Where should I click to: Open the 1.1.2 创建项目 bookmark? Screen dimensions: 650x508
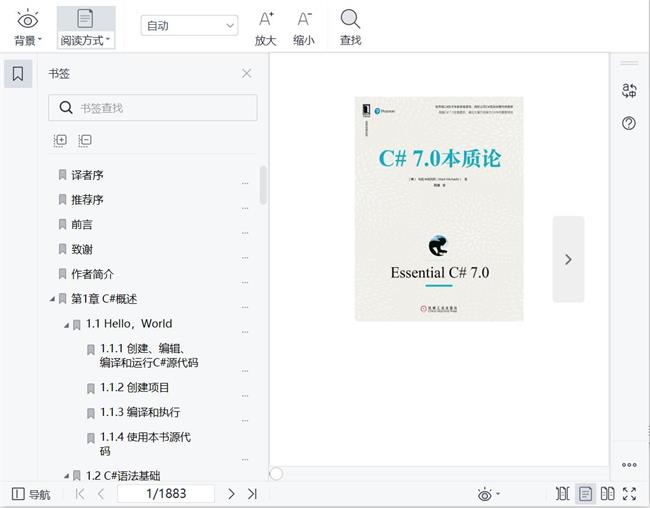click(134, 387)
